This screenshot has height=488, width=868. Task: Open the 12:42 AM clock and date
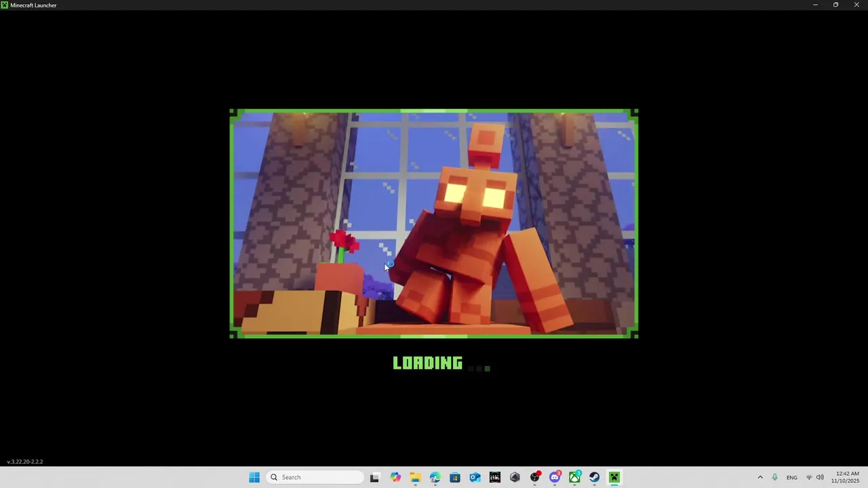(x=846, y=477)
